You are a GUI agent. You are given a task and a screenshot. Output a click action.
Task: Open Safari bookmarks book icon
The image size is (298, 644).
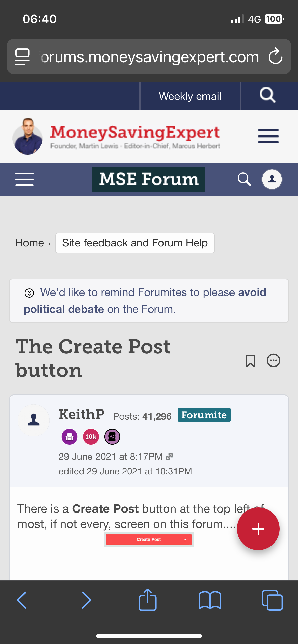(x=210, y=600)
